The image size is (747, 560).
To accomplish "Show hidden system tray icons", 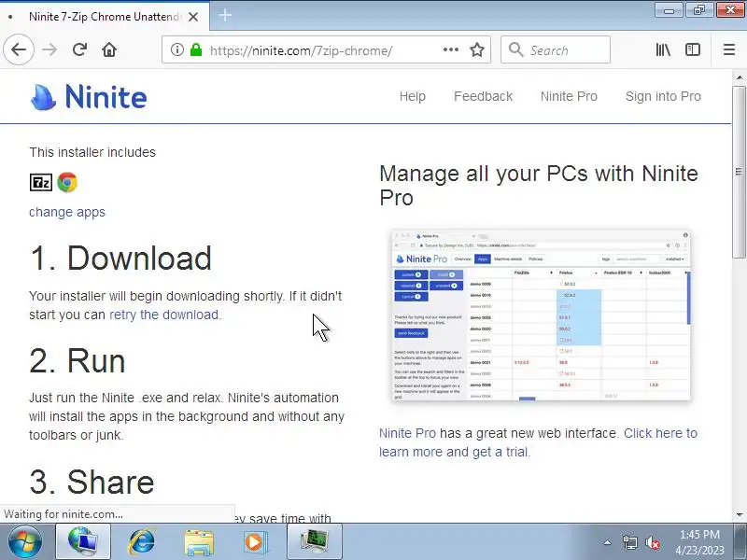I will [607, 542].
